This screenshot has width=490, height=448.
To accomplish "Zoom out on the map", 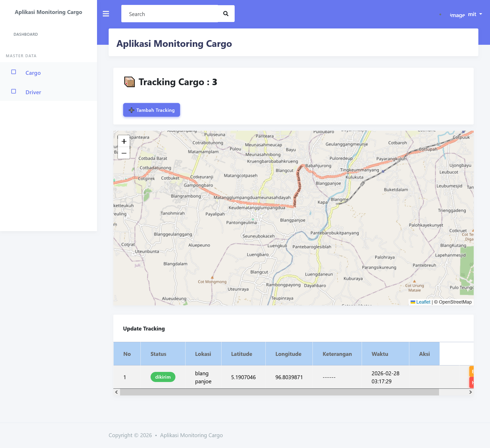I will [x=124, y=153].
